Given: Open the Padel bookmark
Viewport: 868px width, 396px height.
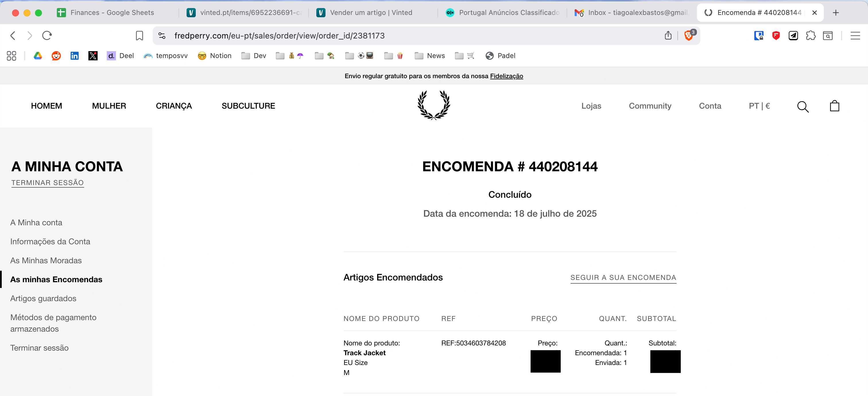Looking at the screenshot, I should 500,56.
